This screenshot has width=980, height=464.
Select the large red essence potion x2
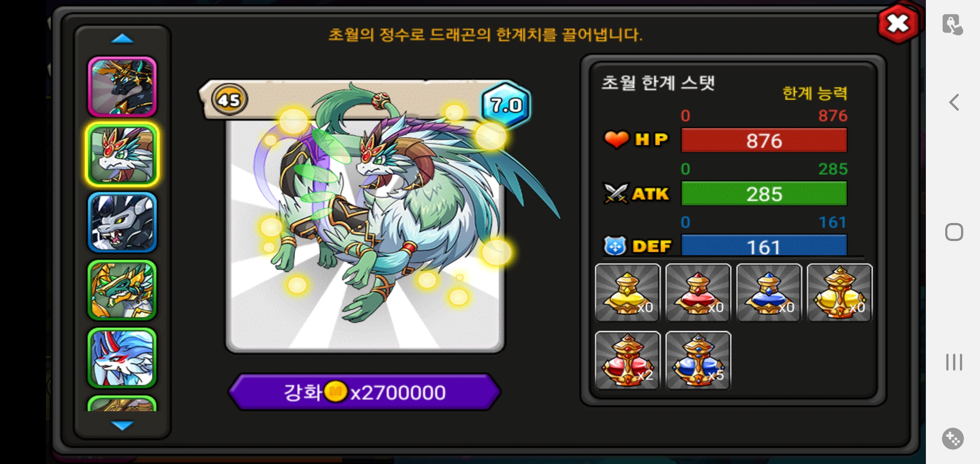(628, 360)
